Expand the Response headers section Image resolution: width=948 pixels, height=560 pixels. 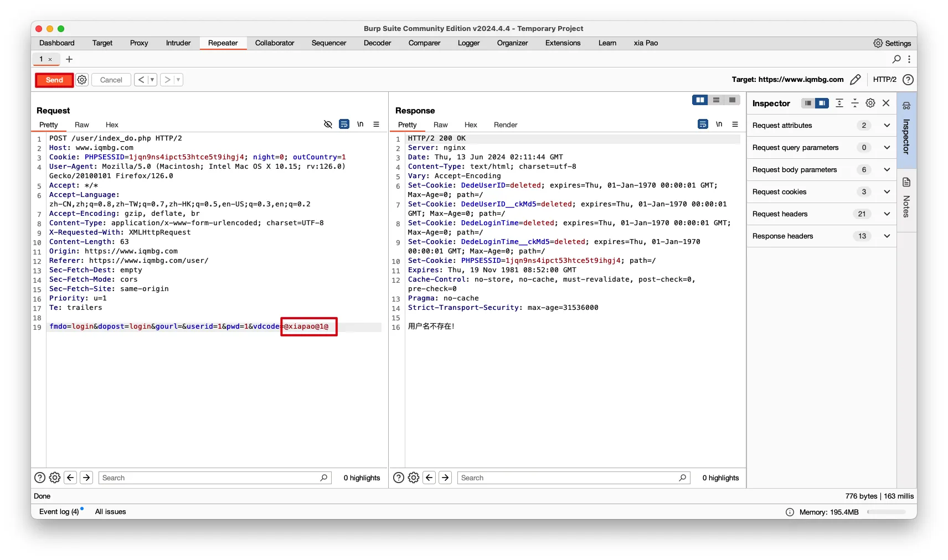(887, 236)
